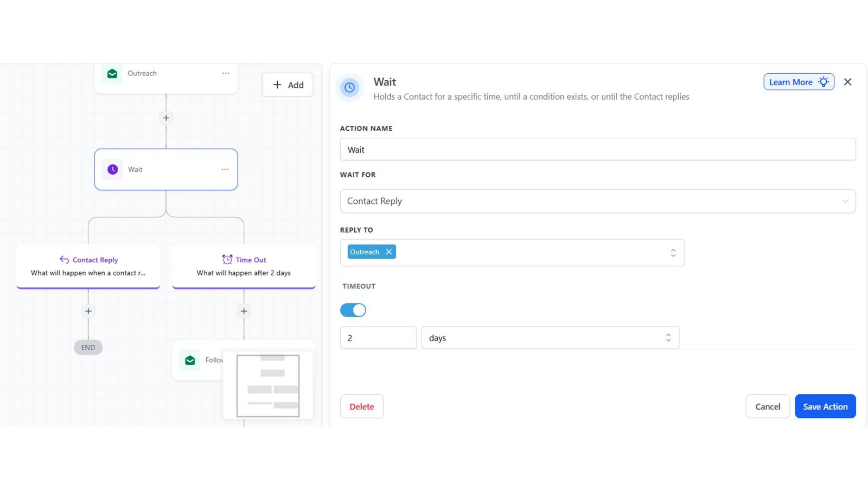Viewport: 868px width, 488px height.
Task: Remove the Outreach tag via its X icon
Action: pyautogui.click(x=389, y=252)
